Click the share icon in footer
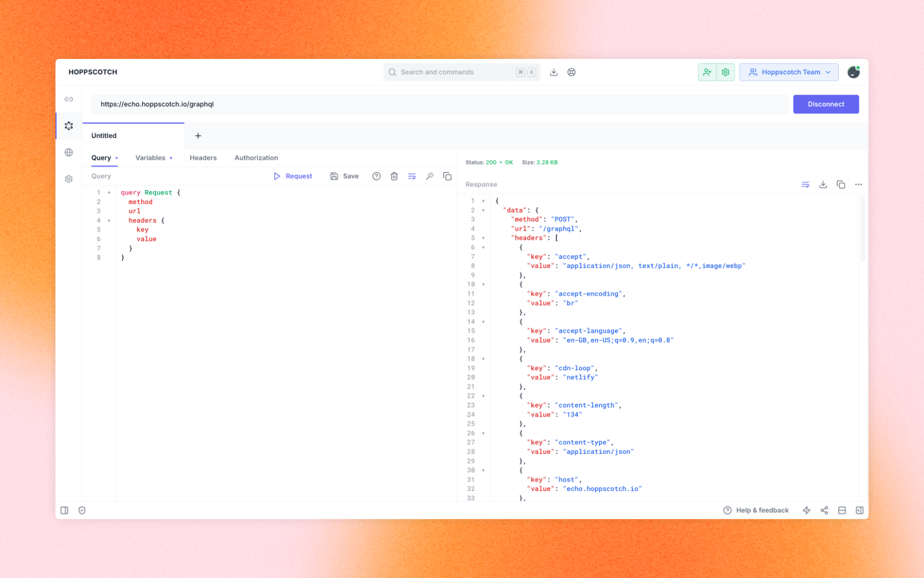 pos(824,510)
